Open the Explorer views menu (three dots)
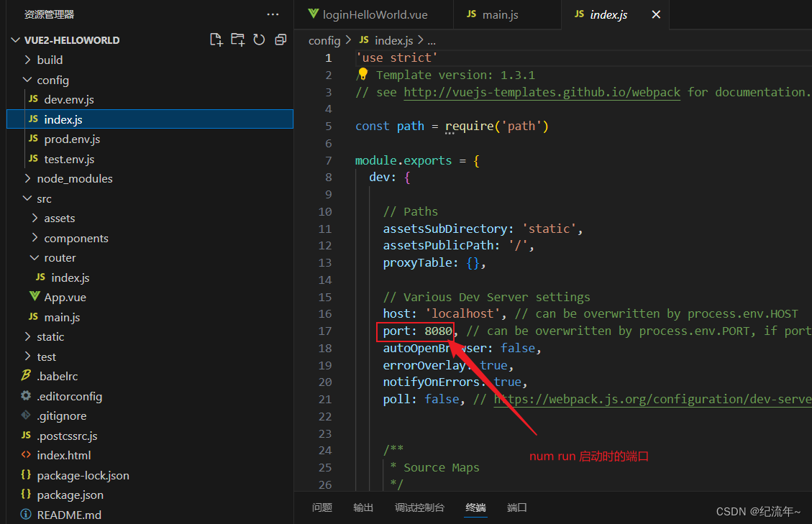This screenshot has width=812, height=524. (273, 14)
